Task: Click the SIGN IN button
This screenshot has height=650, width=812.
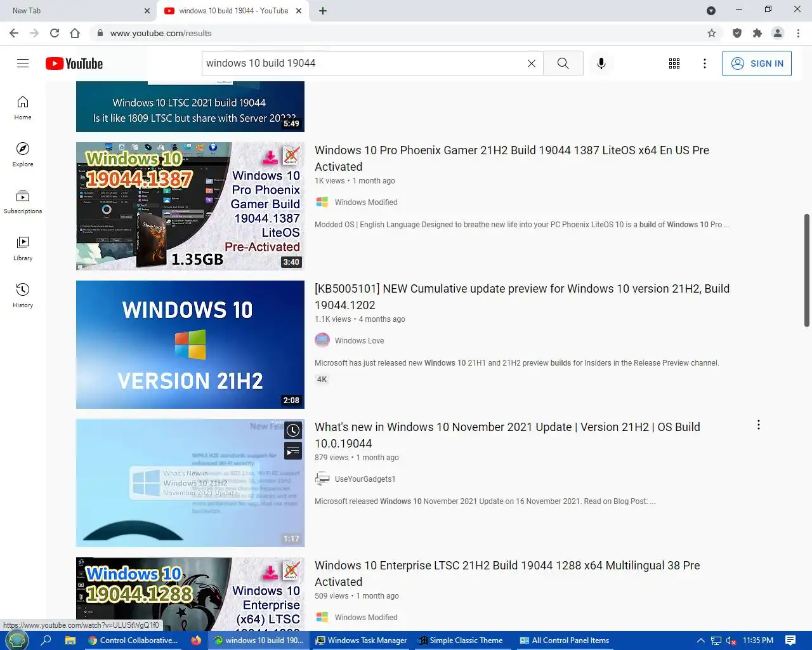Action: pyautogui.click(x=757, y=63)
